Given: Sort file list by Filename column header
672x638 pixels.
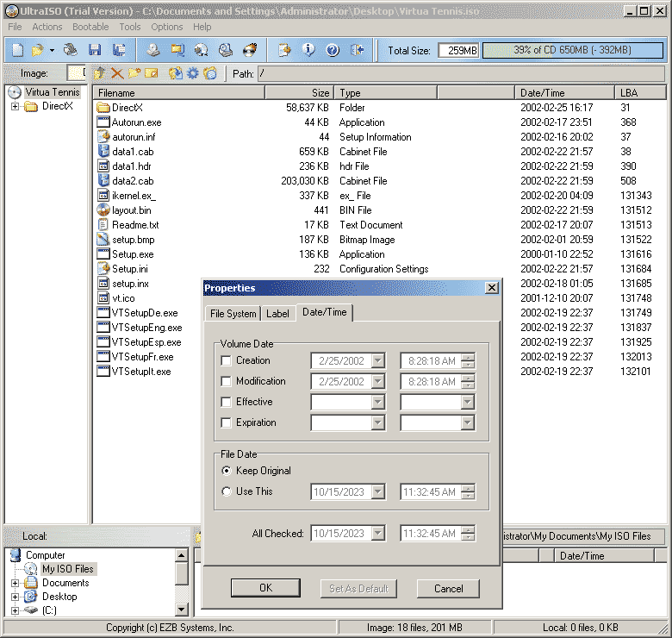Looking at the screenshot, I should tap(178, 92).
